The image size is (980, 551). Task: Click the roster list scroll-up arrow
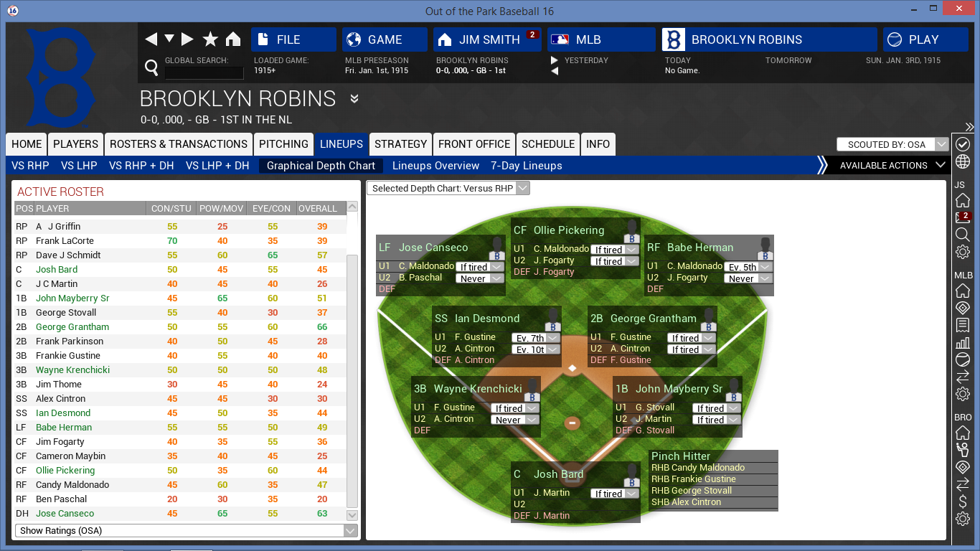pyautogui.click(x=352, y=207)
